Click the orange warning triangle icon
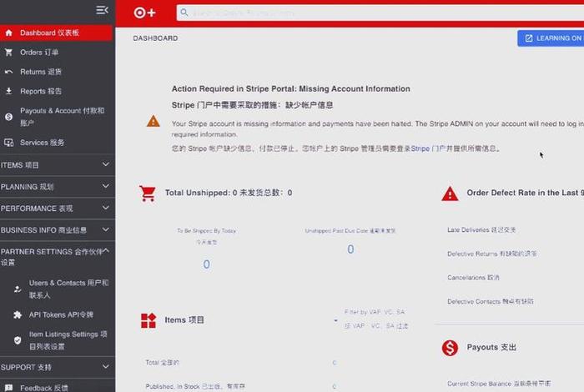This screenshot has width=584, height=392. 153,121
